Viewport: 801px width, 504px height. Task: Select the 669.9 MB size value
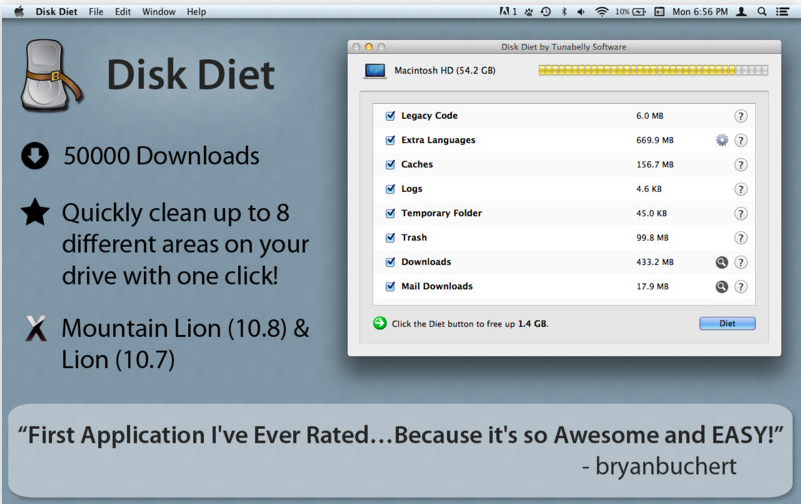(x=655, y=140)
